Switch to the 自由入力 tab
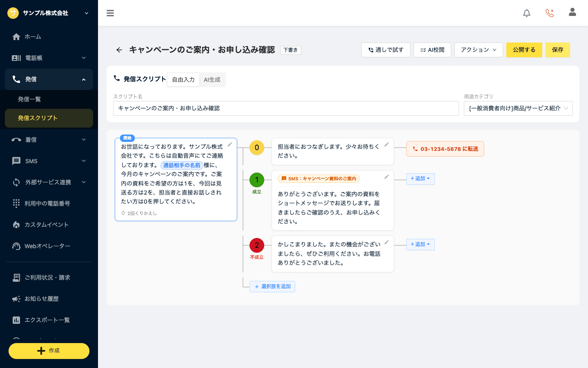 tap(183, 80)
